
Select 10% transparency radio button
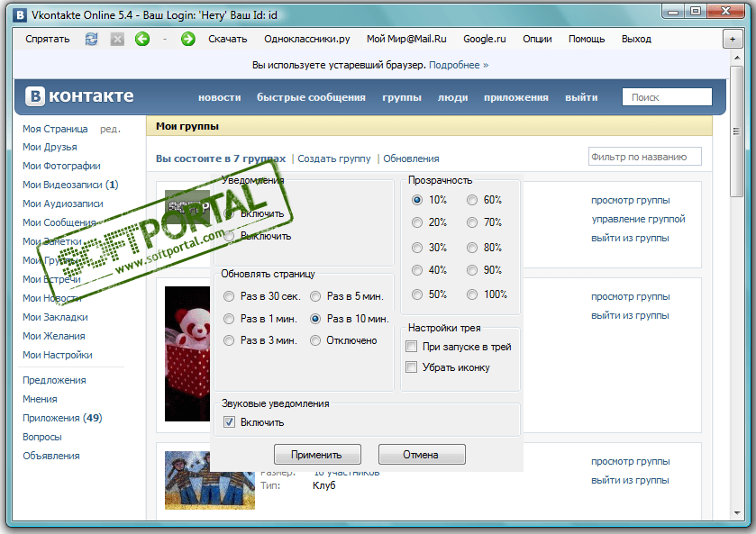(x=417, y=200)
